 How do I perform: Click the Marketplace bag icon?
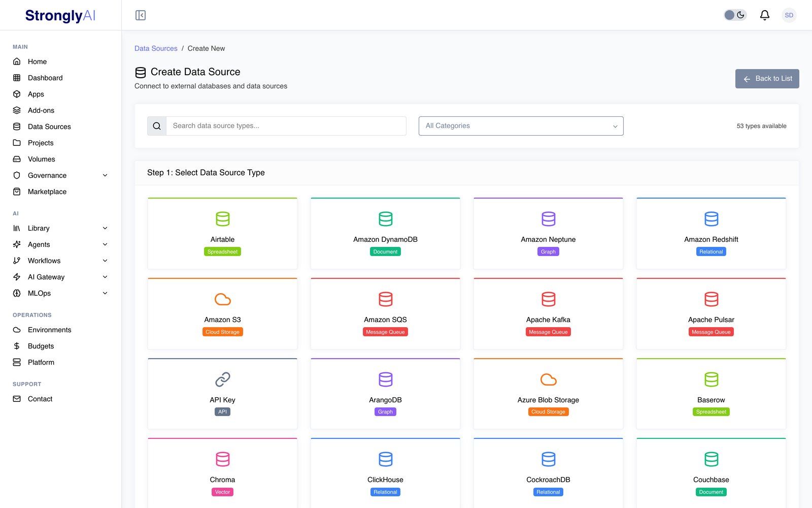coord(17,192)
